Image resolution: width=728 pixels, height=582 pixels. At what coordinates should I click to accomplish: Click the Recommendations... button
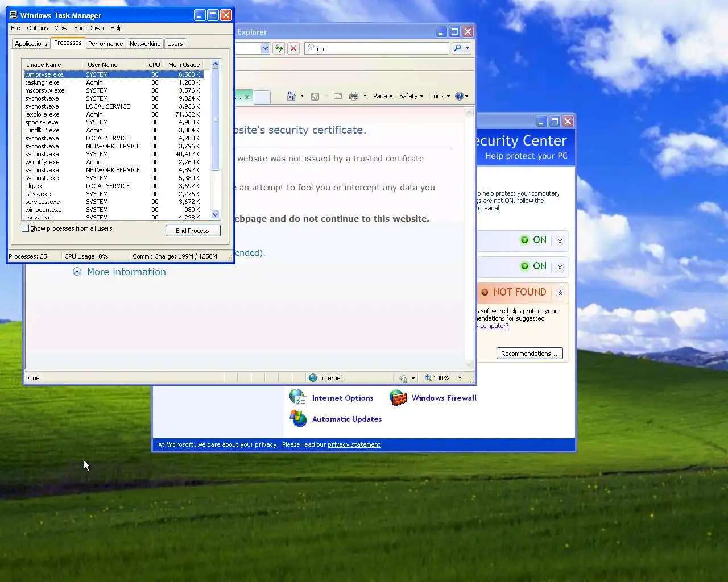pyautogui.click(x=530, y=354)
